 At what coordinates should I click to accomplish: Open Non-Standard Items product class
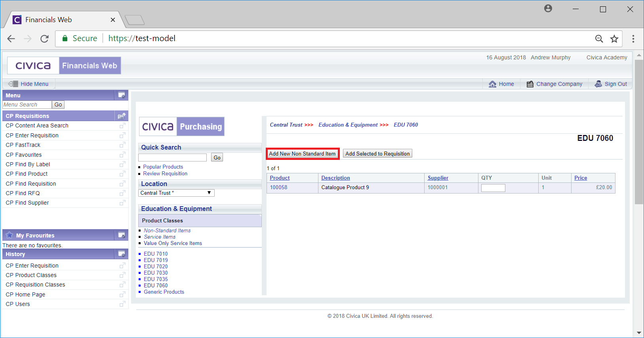pyautogui.click(x=167, y=231)
